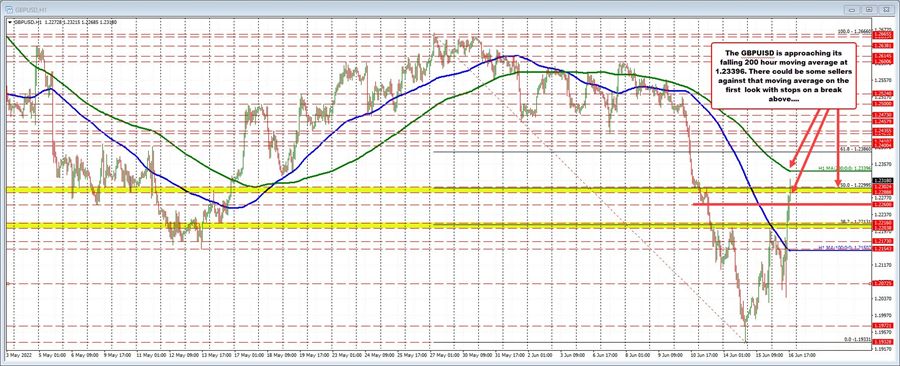Select the GBPUSD,H1 OHLC label text
The height and width of the screenshot is (366, 900).
coord(65,22)
